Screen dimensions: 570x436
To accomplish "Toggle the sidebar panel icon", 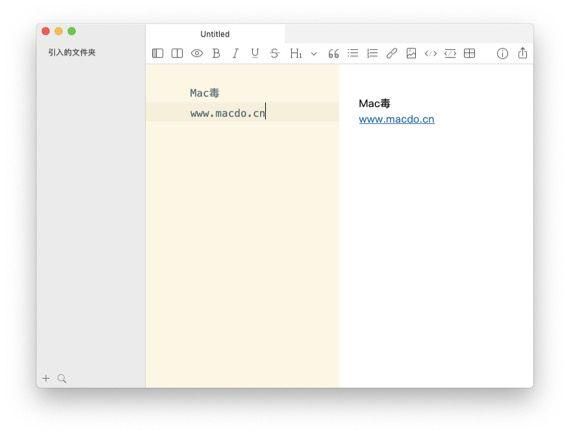I will click(157, 53).
